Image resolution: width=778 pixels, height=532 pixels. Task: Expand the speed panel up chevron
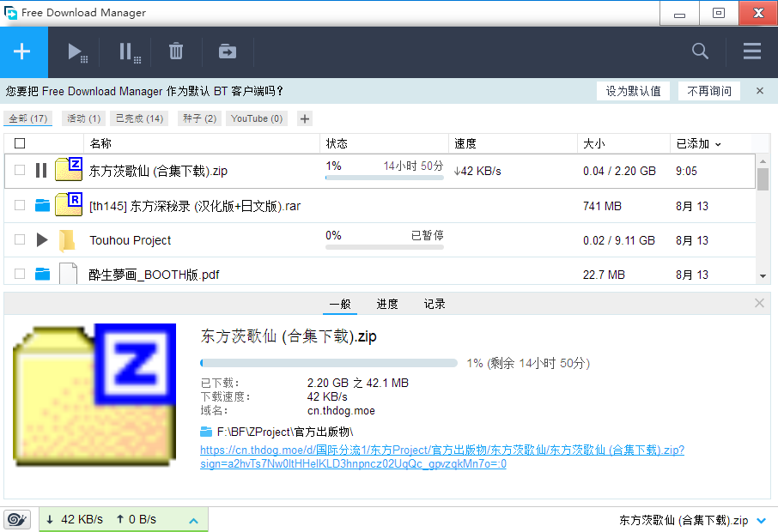tap(193, 521)
